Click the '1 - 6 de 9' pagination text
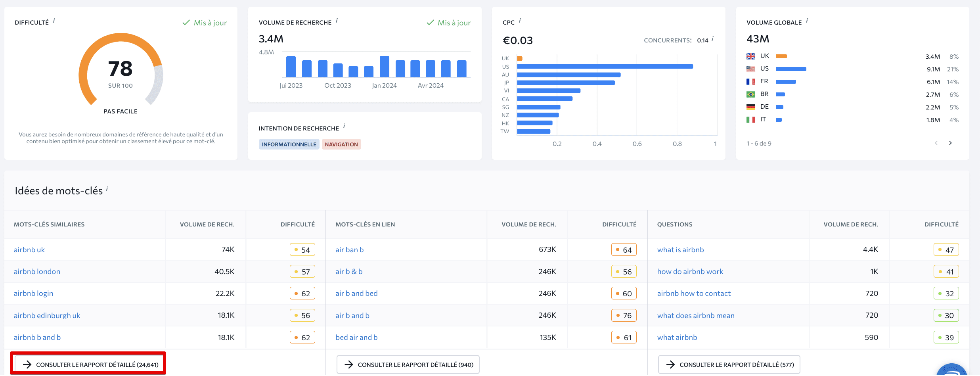The height and width of the screenshot is (376, 980). click(x=759, y=144)
